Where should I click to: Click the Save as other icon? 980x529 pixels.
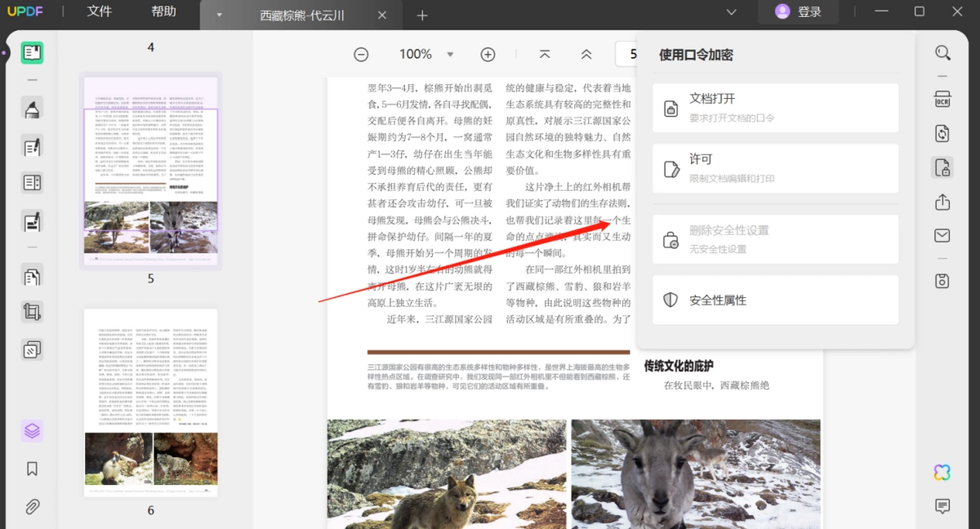[x=942, y=281]
